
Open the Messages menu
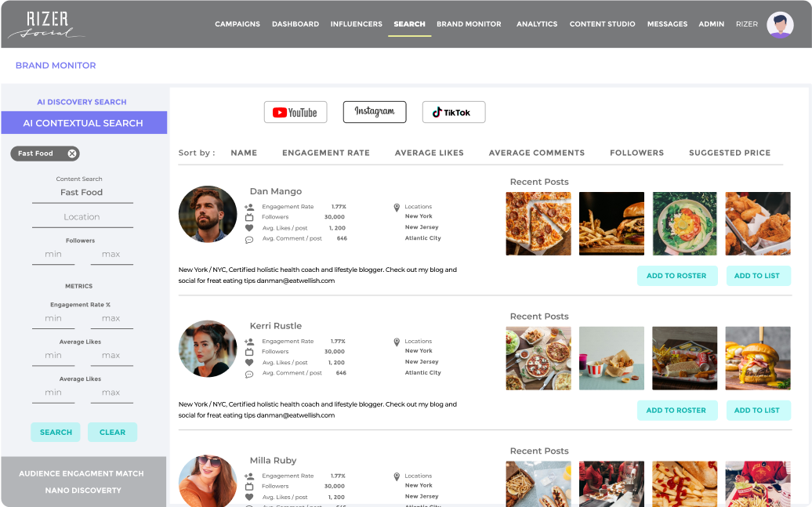[x=668, y=24]
